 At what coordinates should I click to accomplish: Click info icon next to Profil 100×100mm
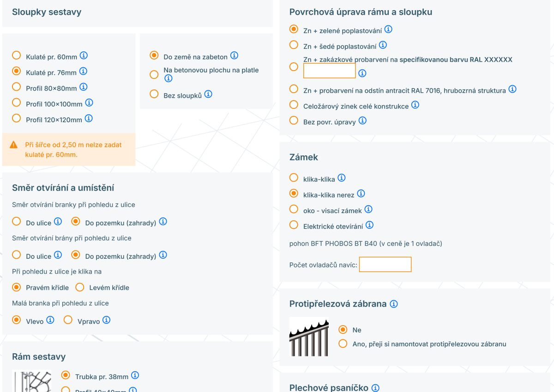pos(89,103)
